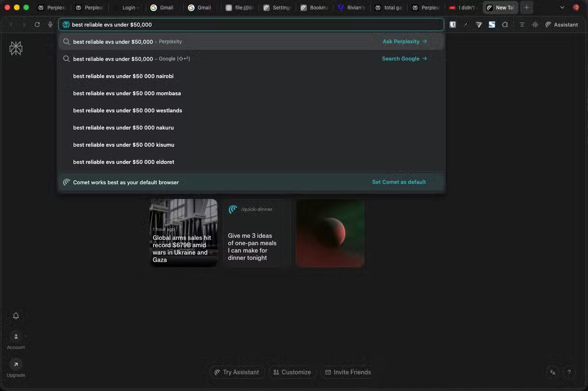Image resolution: width=588 pixels, height=391 pixels.
Task: Click the Upgrade arrow icon in the sidebar
Action: coord(15,364)
